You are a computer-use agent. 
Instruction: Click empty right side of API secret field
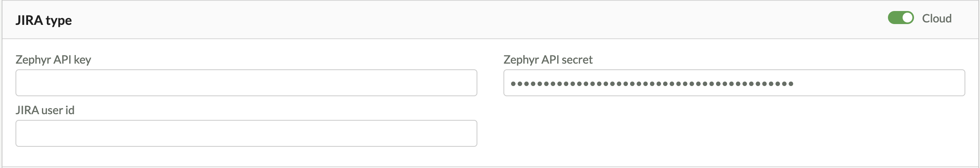tap(896, 83)
